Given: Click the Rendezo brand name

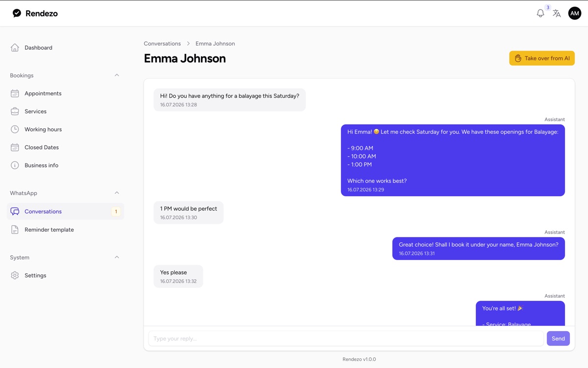Looking at the screenshot, I should click(42, 13).
